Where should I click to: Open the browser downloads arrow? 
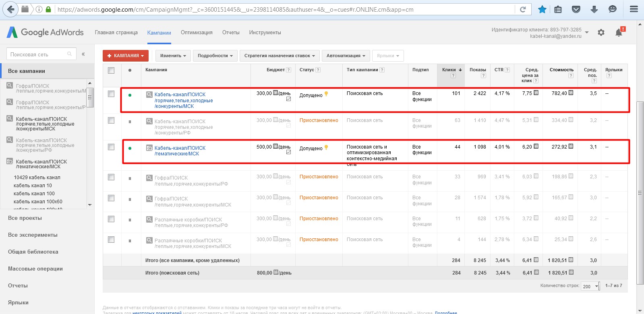pos(594,9)
